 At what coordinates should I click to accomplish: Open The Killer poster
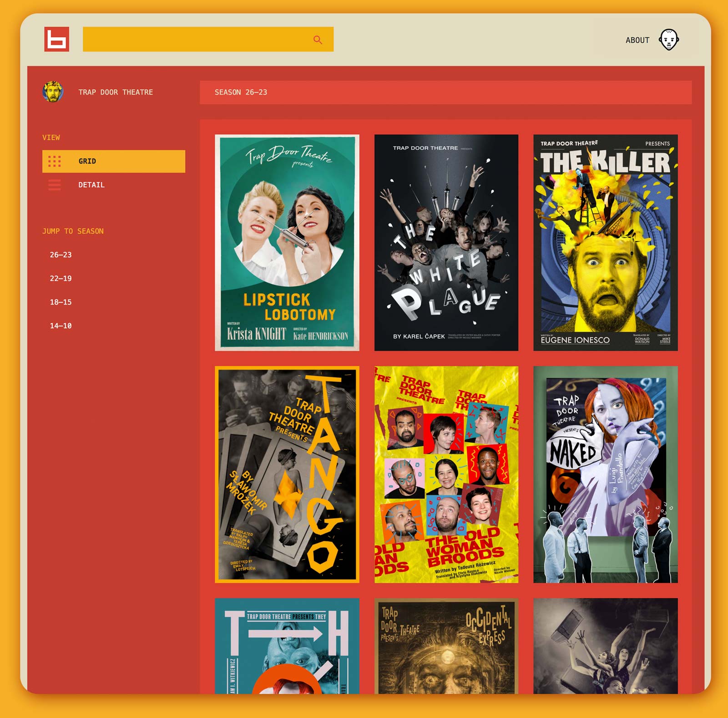click(606, 243)
